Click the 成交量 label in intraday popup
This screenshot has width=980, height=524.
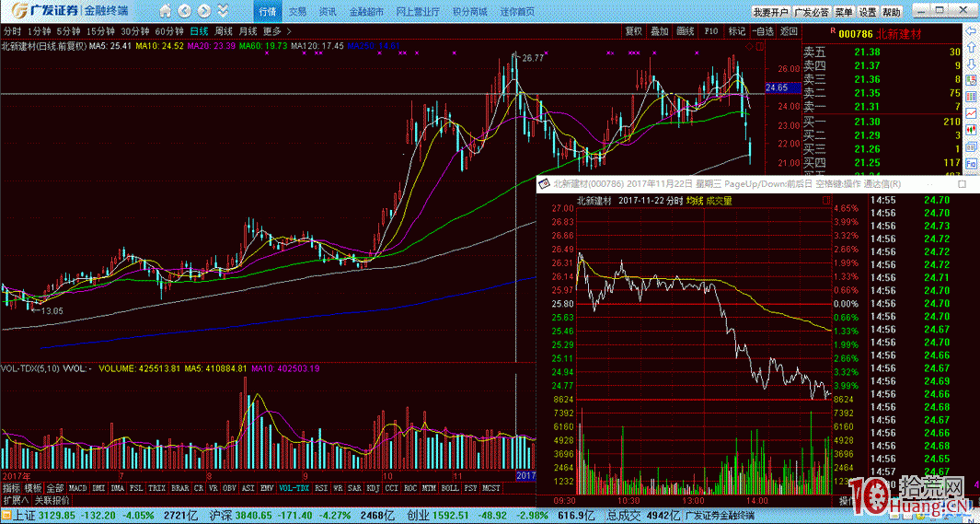point(720,201)
